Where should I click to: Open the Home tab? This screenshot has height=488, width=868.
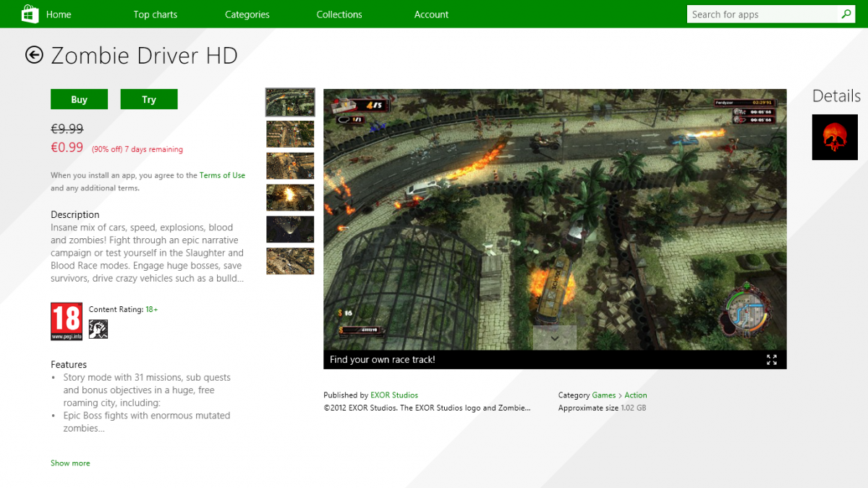(x=59, y=14)
